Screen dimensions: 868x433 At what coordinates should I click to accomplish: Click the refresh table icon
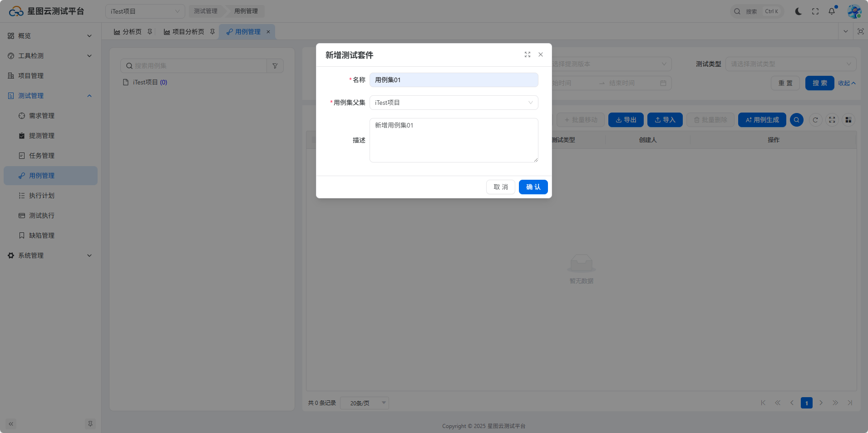click(x=815, y=120)
